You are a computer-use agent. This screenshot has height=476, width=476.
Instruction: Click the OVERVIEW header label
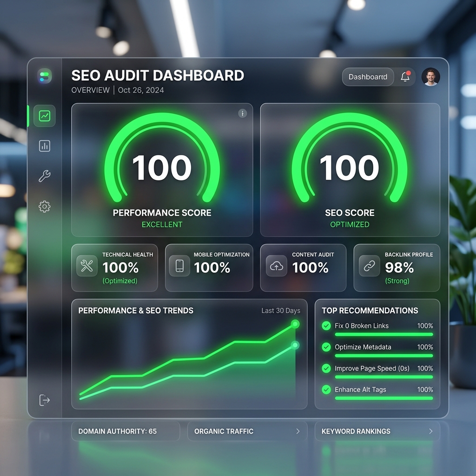(x=91, y=90)
